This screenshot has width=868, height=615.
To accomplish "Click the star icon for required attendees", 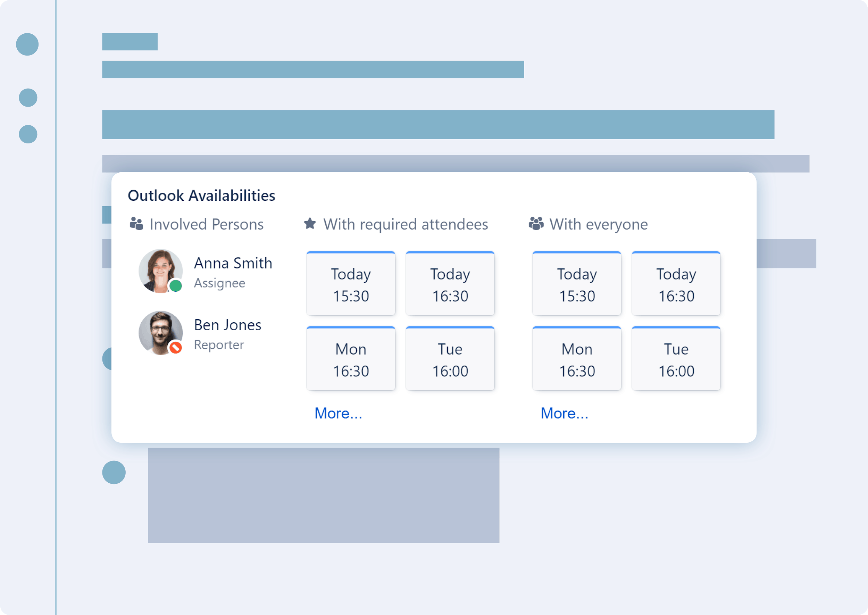I will (310, 223).
